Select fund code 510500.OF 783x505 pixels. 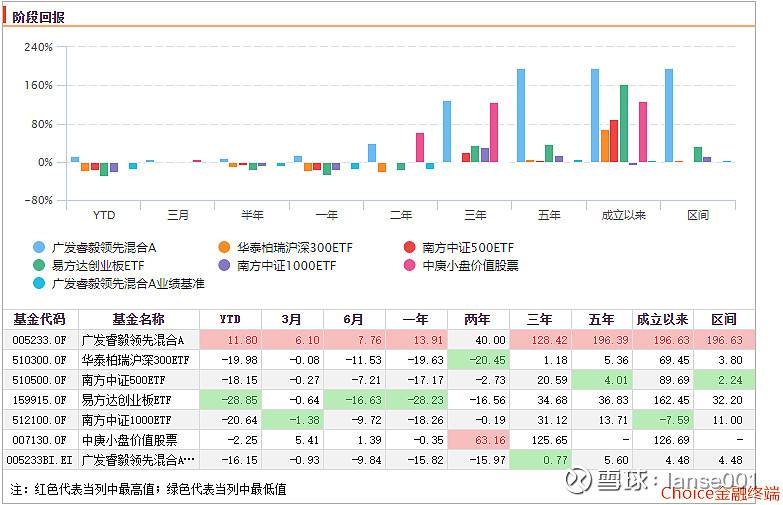(39, 380)
